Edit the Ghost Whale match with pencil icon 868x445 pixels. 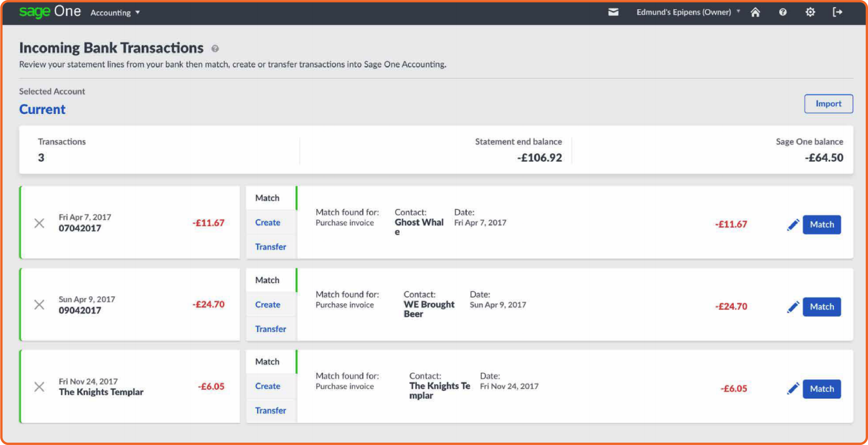(793, 225)
